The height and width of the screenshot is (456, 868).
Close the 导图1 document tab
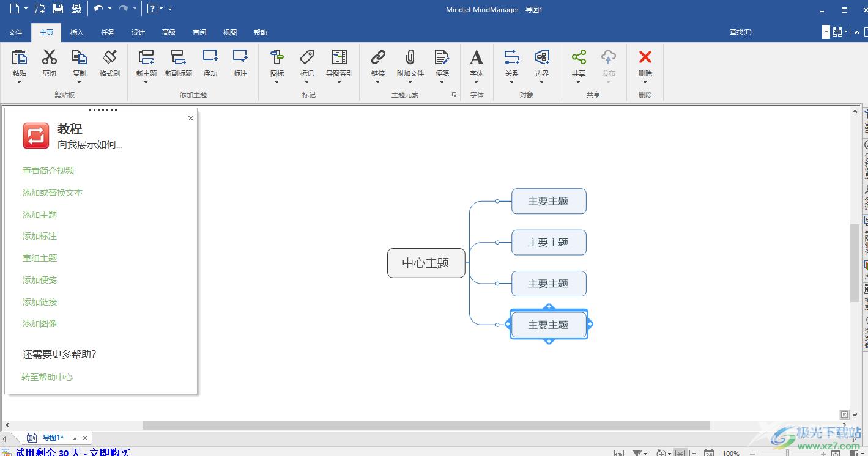click(x=85, y=438)
